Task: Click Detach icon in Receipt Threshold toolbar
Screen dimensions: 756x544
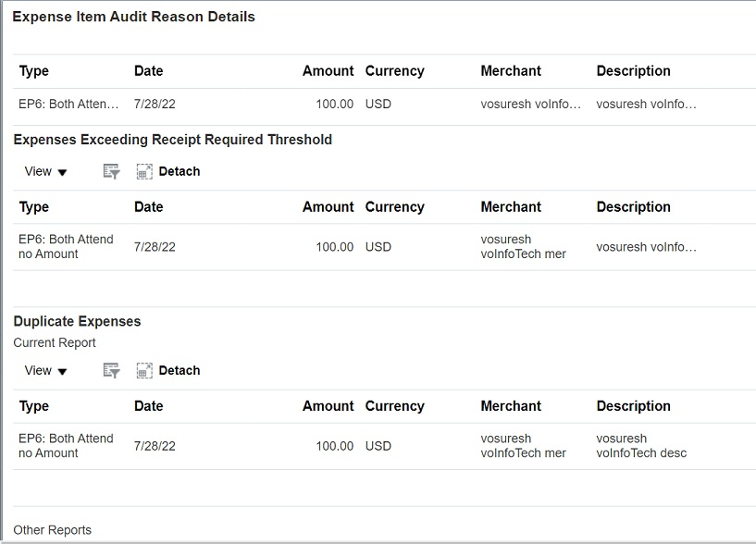Action: tap(144, 171)
